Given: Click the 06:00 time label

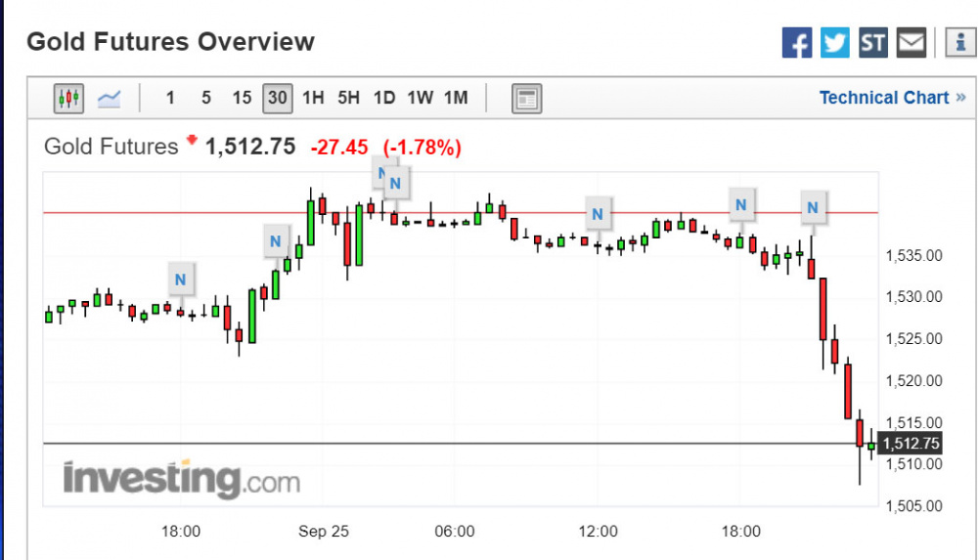Looking at the screenshot, I should click(454, 532).
